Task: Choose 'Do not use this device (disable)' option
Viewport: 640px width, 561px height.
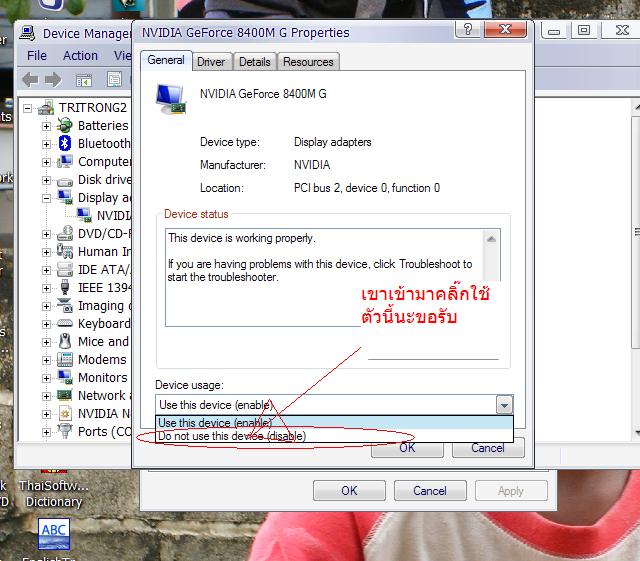Action: click(x=334, y=436)
